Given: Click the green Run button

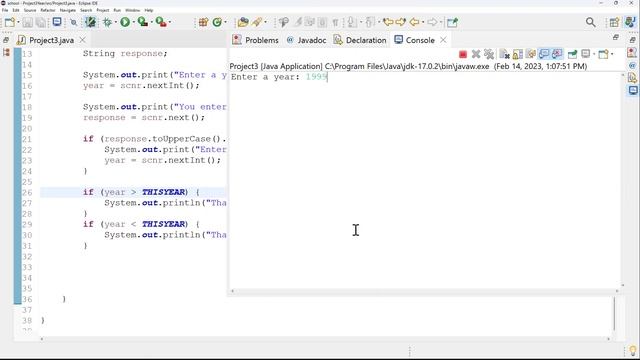Looking at the screenshot, I should coord(125,22).
